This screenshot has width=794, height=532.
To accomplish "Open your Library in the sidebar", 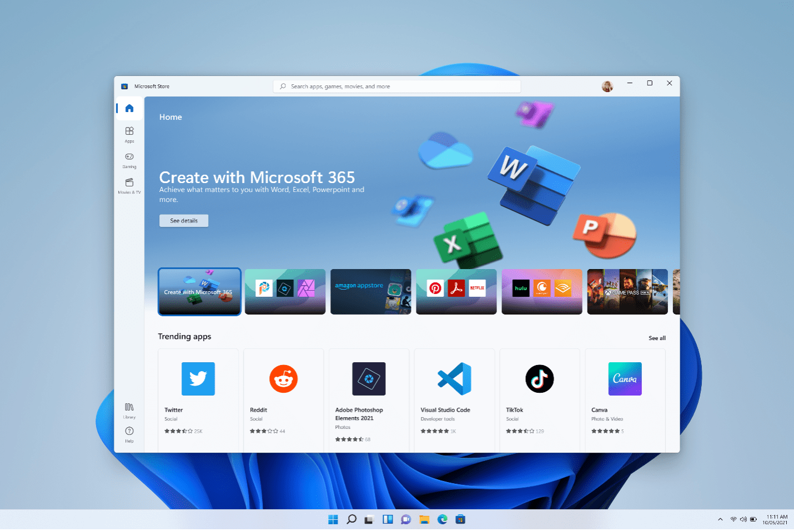I will point(129,411).
